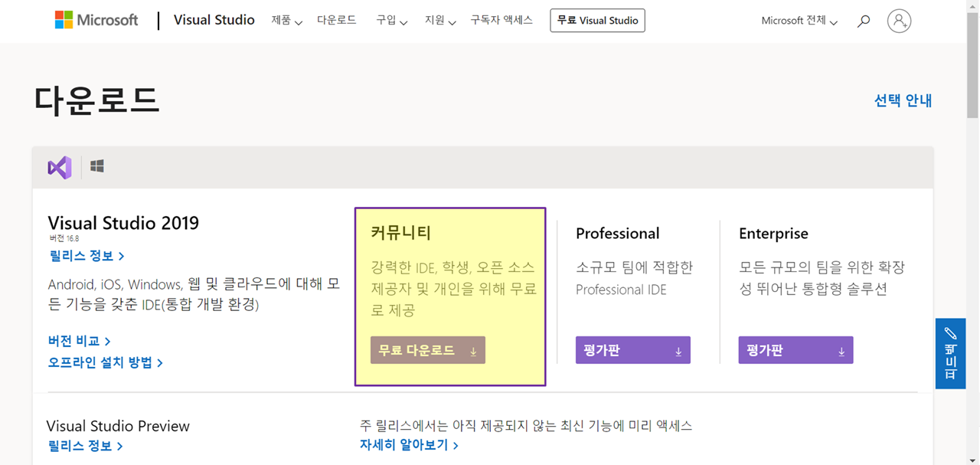Click the Enterprise heading text
The image size is (980, 465).
(773, 234)
